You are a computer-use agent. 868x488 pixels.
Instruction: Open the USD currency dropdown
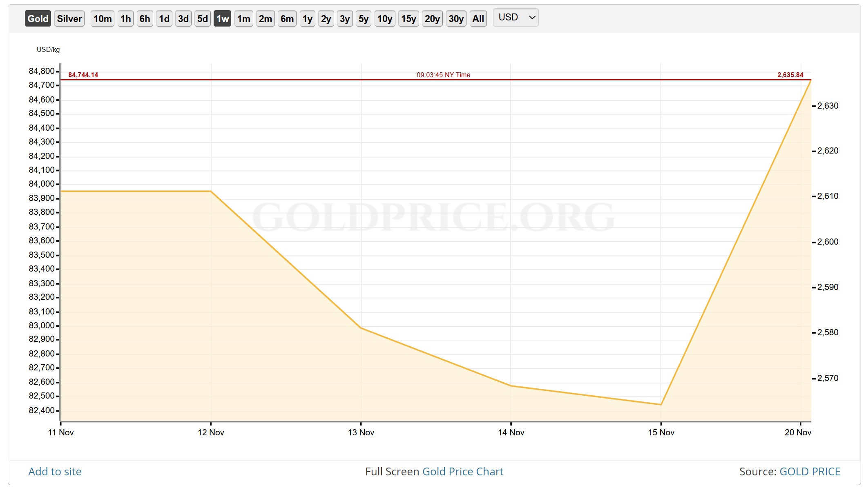point(516,18)
